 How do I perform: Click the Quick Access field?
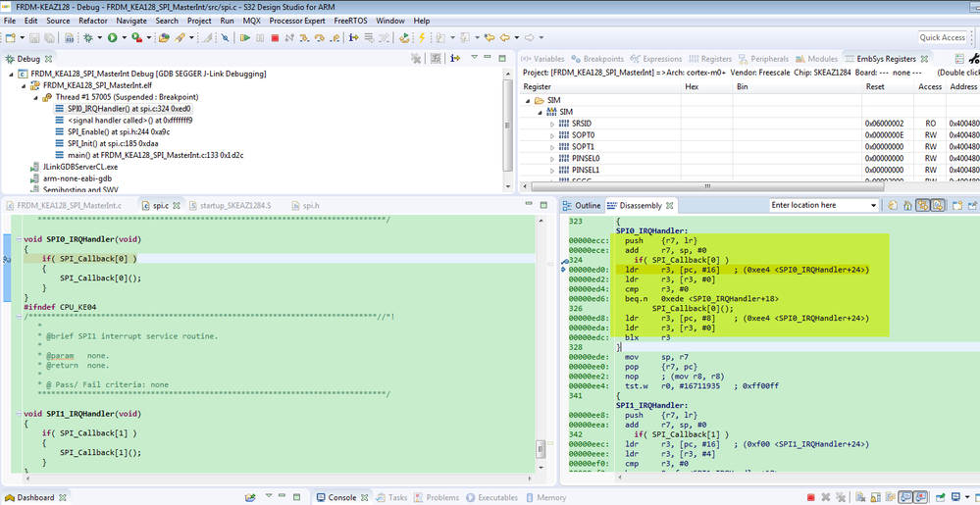(x=942, y=37)
